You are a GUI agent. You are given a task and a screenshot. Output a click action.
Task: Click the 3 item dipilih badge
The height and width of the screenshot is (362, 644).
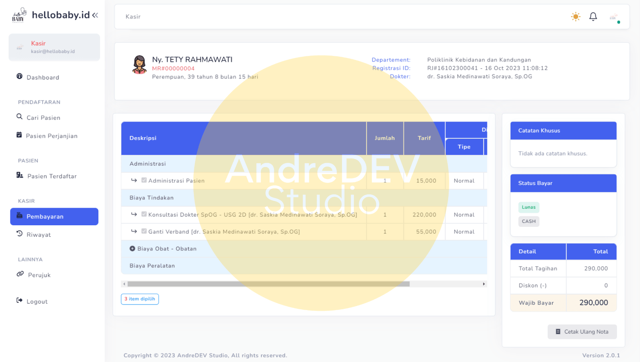140,299
